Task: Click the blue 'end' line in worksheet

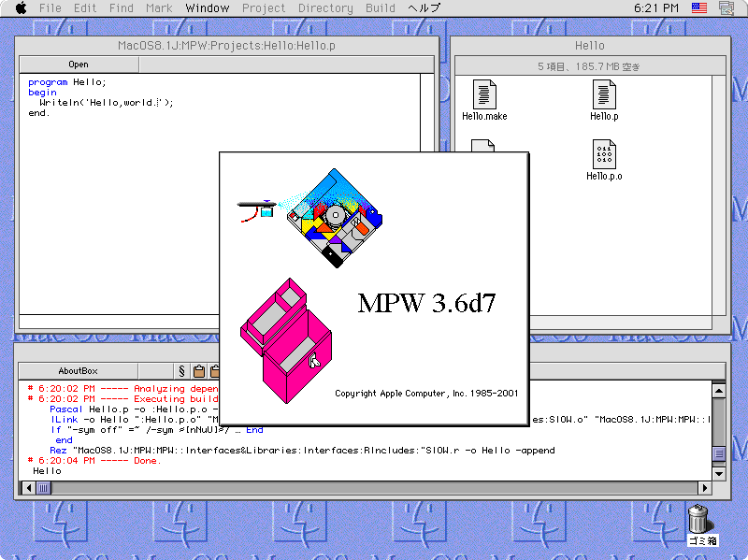Action: [64, 440]
